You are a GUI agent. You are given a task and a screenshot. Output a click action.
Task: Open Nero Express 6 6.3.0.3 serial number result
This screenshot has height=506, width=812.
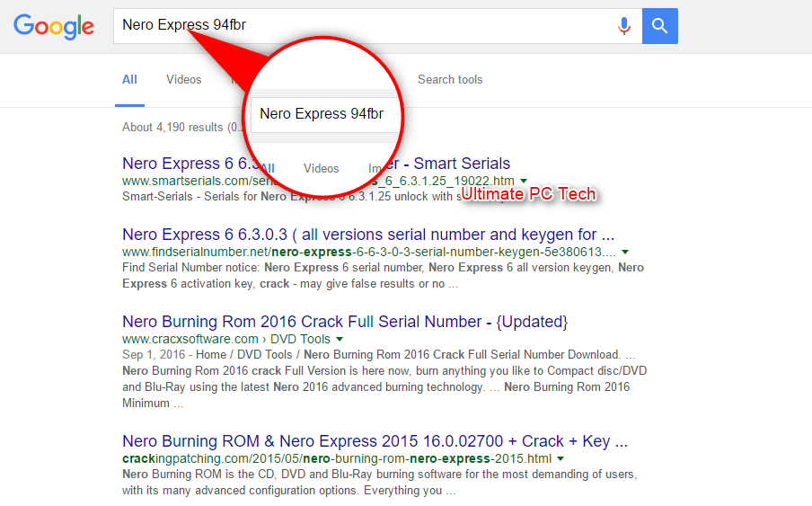(x=368, y=235)
